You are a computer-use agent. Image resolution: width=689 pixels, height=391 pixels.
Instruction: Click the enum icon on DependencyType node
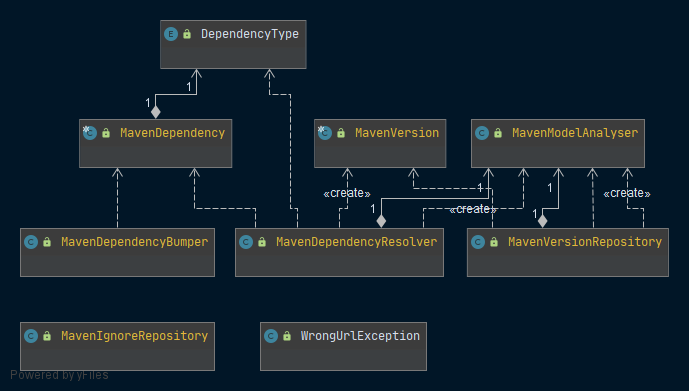(171, 34)
